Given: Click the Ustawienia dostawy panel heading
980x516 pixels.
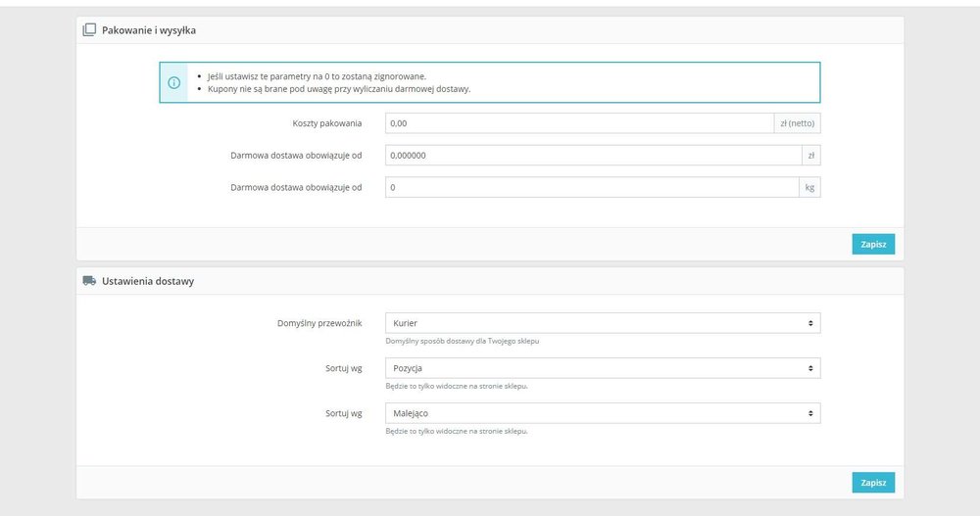Looking at the screenshot, I should tap(148, 281).
